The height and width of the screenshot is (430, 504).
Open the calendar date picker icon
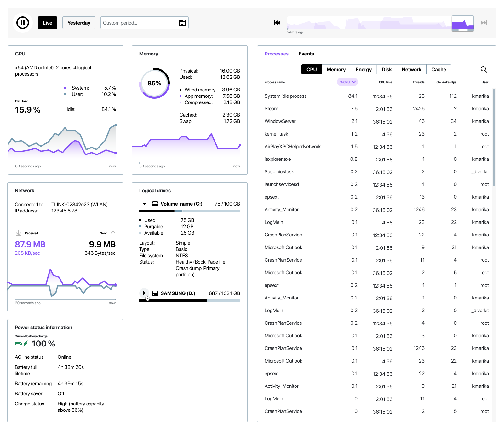(182, 23)
